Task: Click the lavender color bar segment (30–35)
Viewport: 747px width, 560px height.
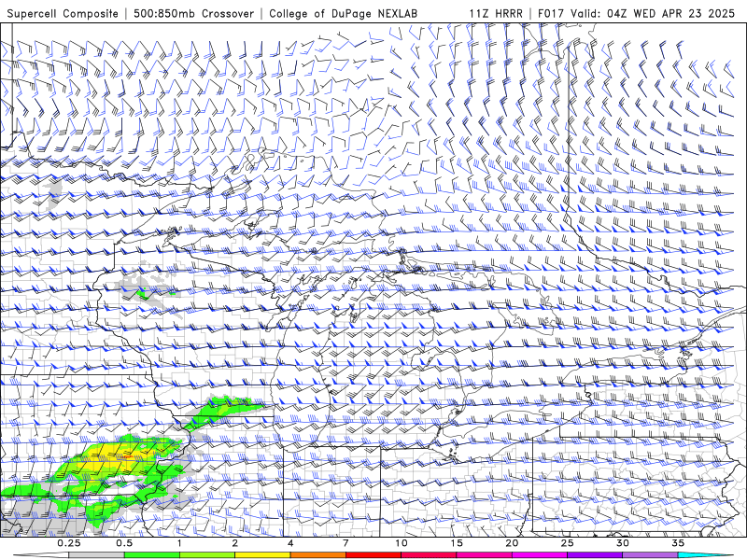Action: (x=650, y=555)
